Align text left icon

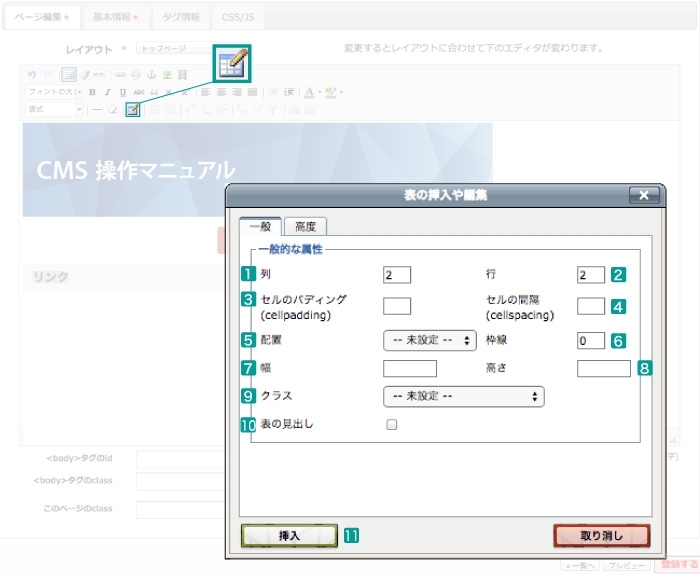point(206,92)
